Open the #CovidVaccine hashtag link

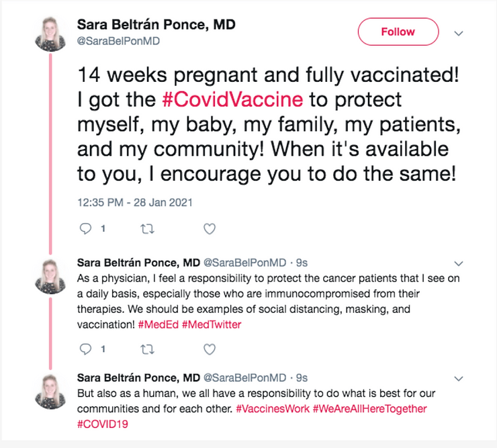click(x=233, y=101)
